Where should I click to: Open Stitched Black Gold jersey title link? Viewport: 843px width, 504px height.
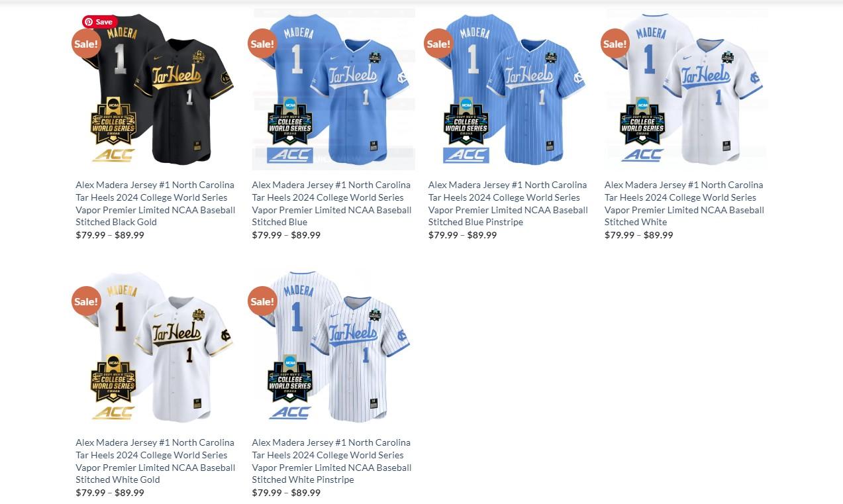tap(156, 203)
